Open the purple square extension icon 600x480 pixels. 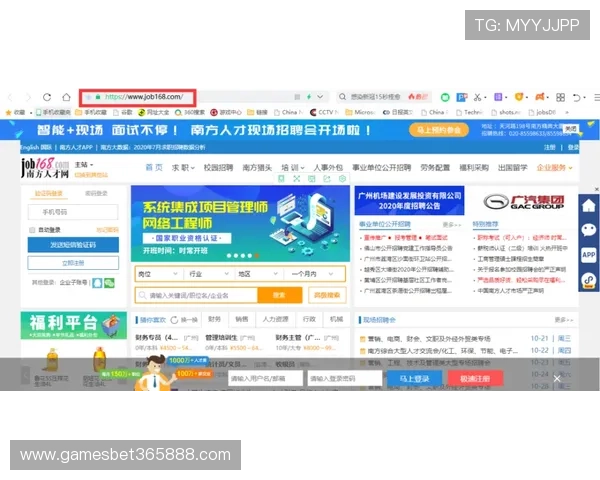[x=498, y=97]
